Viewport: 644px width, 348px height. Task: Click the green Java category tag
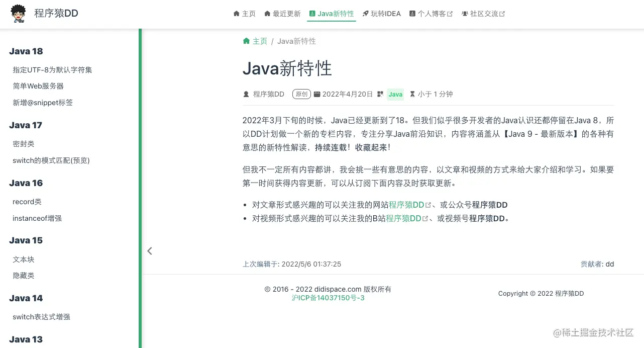click(395, 94)
